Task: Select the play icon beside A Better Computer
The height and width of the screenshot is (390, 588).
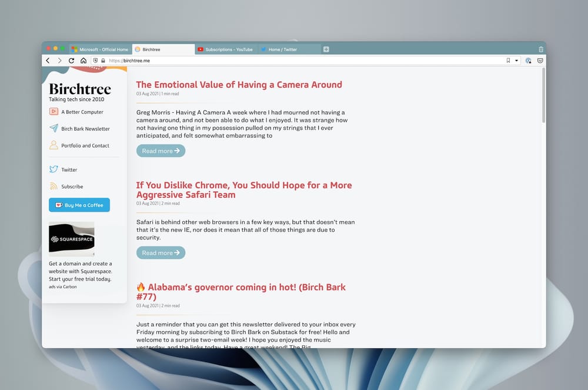Action: (x=54, y=112)
